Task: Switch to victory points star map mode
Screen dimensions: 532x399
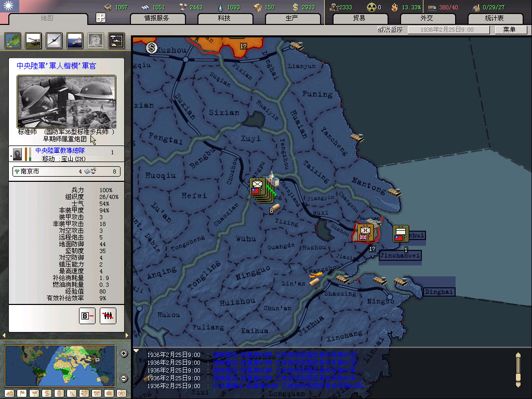Action: (x=122, y=393)
